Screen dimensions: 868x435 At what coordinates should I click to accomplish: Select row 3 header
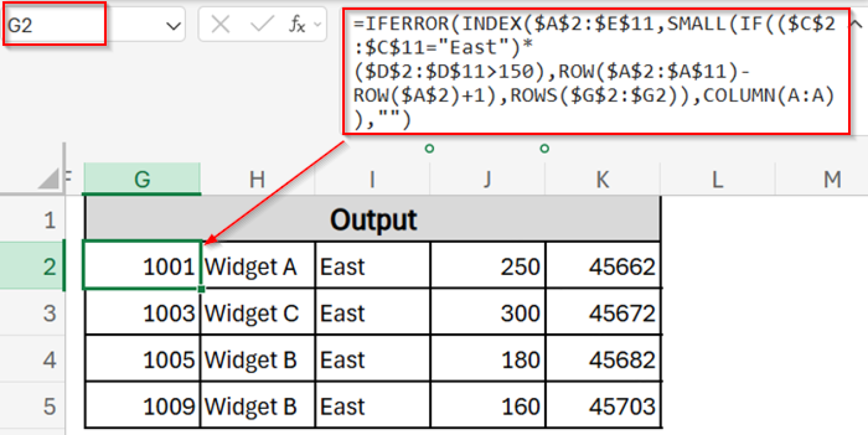coord(49,312)
